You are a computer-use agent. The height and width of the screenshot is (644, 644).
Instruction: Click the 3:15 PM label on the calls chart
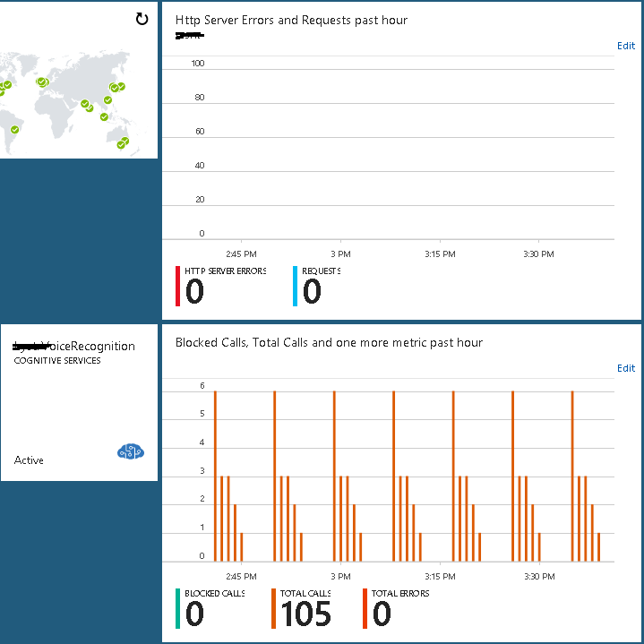click(440, 576)
